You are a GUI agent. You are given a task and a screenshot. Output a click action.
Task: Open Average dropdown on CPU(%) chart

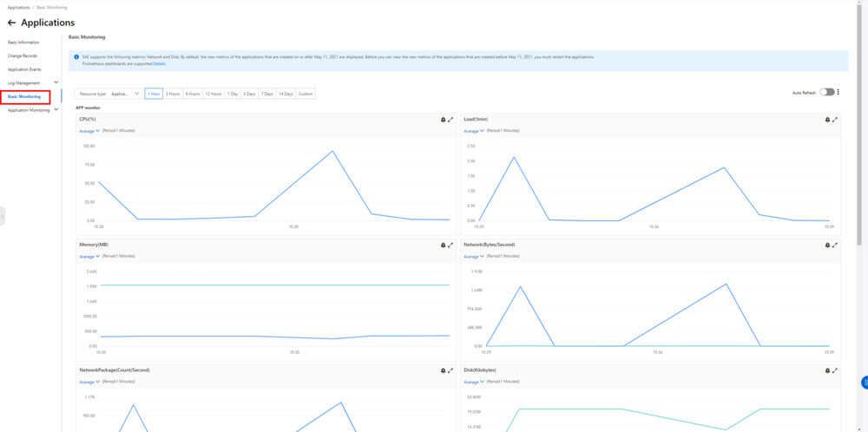coord(89,131)
